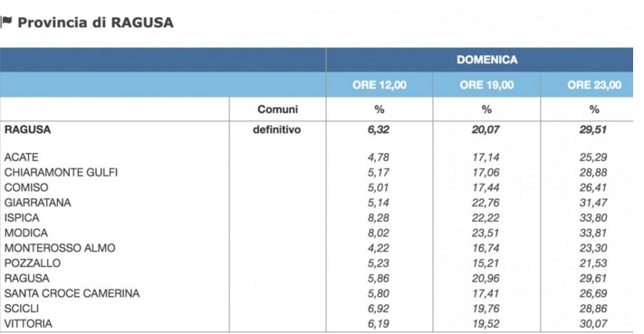Select the ORE 23,00 column header
Viewport: 644px width, 334px height.
coord(594,85)
